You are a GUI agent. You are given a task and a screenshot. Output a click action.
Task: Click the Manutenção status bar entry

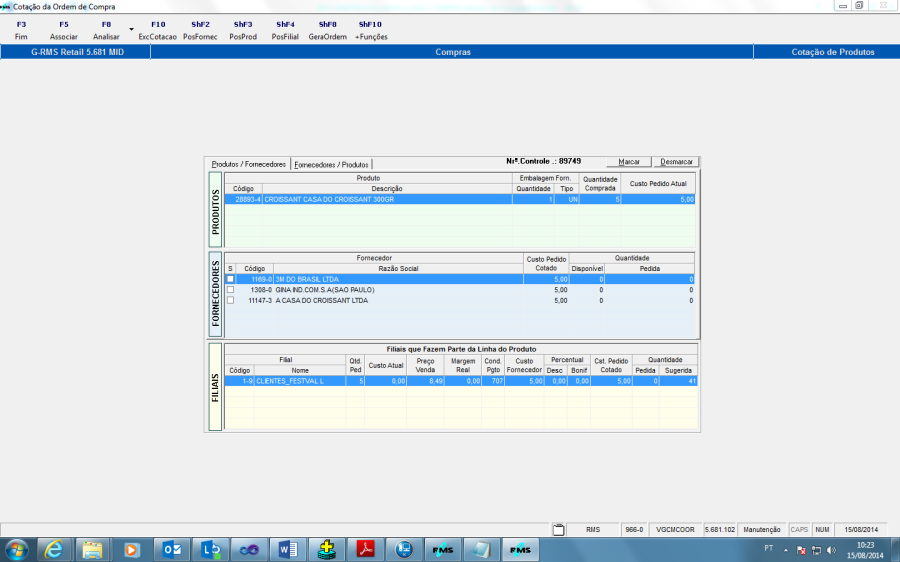(762, 530)
